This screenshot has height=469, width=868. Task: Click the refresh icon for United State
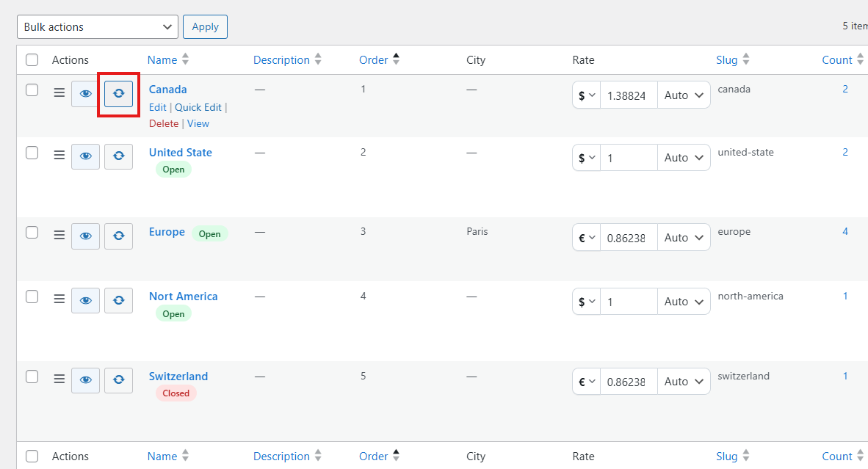[118, 156]
